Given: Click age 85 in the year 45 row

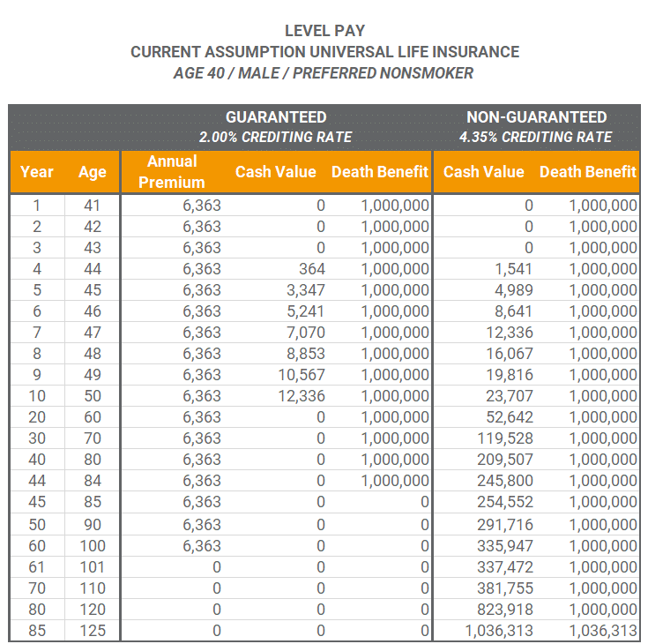Looking at the screenshot, I should pyautogui.click(x=93, y=502).
